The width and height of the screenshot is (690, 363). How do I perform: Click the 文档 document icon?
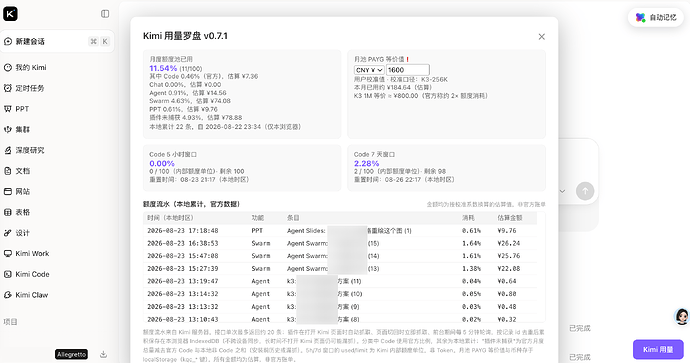click(7, 171)
